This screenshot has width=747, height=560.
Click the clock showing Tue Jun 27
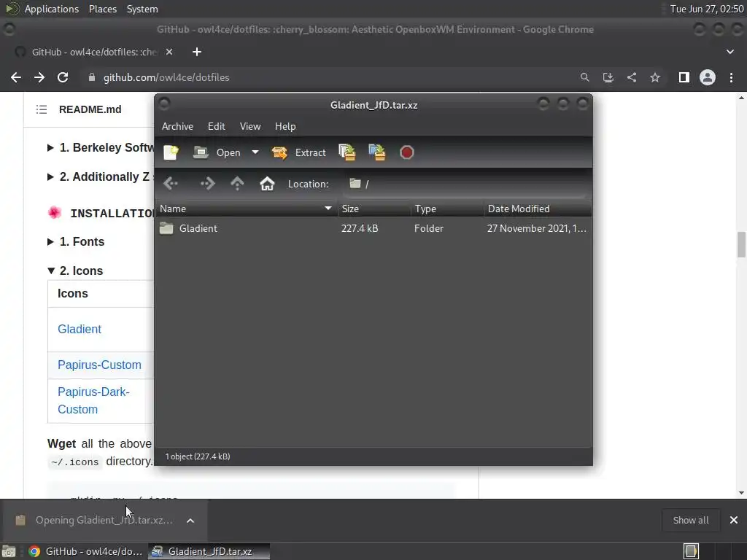point(707,9)
